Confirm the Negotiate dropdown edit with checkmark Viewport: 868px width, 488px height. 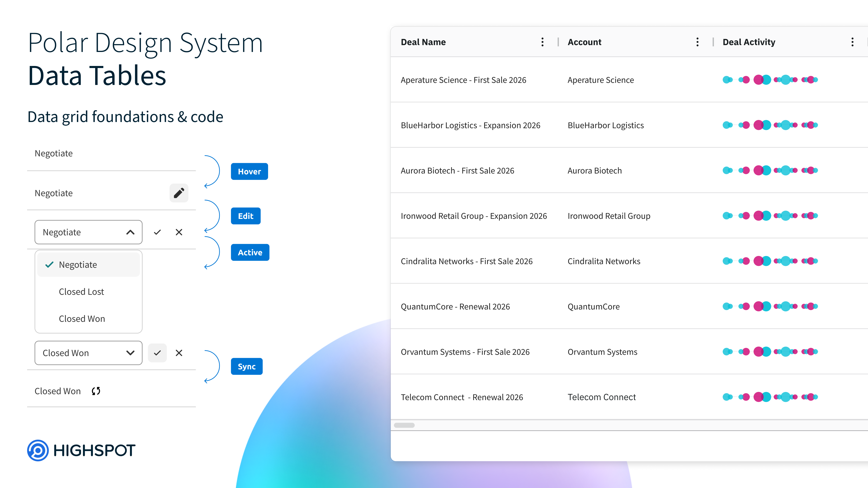click(157, 232)
